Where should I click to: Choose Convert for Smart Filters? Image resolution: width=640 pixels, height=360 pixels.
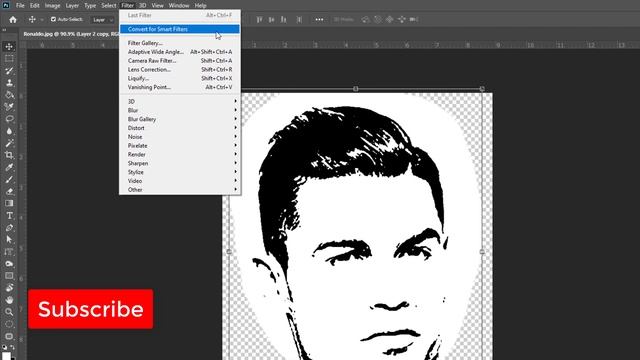[180, 29]
